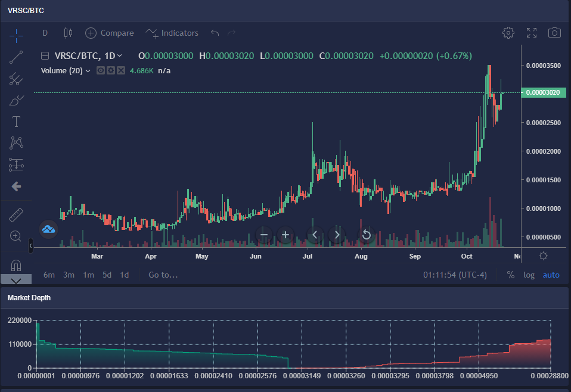Toggle the magnet snap mode
Image resolution: width=571 pixels, height=392 pixels.
(16, 265)
